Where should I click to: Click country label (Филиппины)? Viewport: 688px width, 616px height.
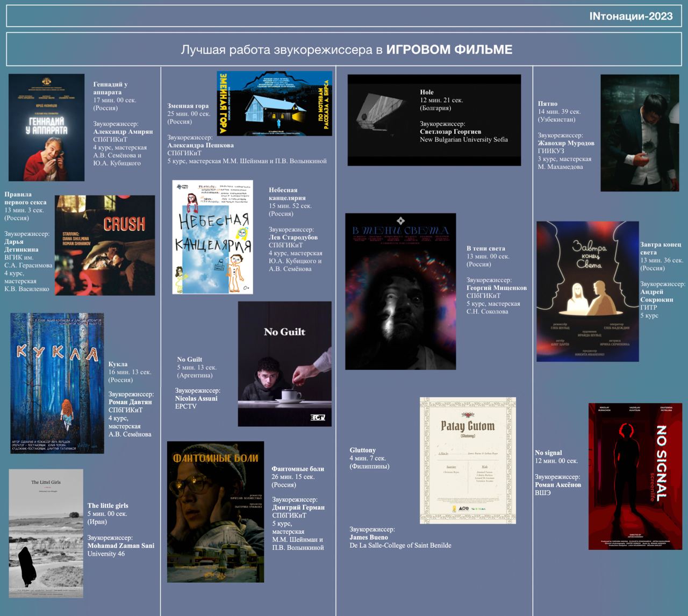(369, 466)
